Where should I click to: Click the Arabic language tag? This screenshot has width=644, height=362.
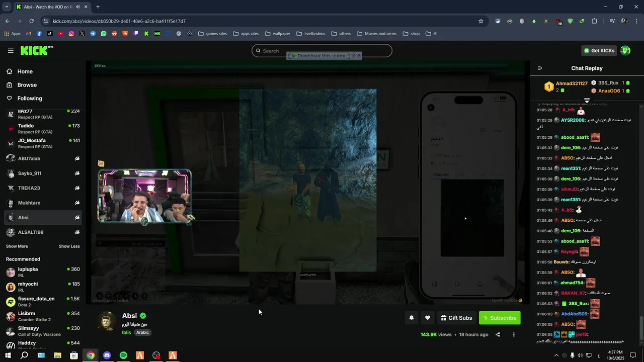[x=142, y=332]
